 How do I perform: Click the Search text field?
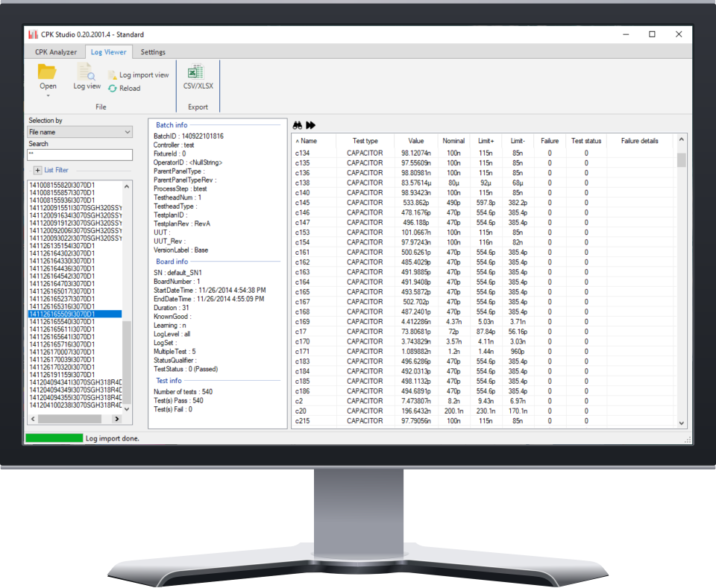(x=79, y=155)
